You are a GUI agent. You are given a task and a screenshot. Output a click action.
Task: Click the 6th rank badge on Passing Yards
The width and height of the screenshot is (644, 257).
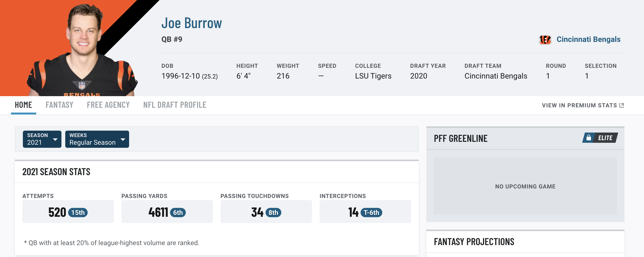[x=177, y=212]
